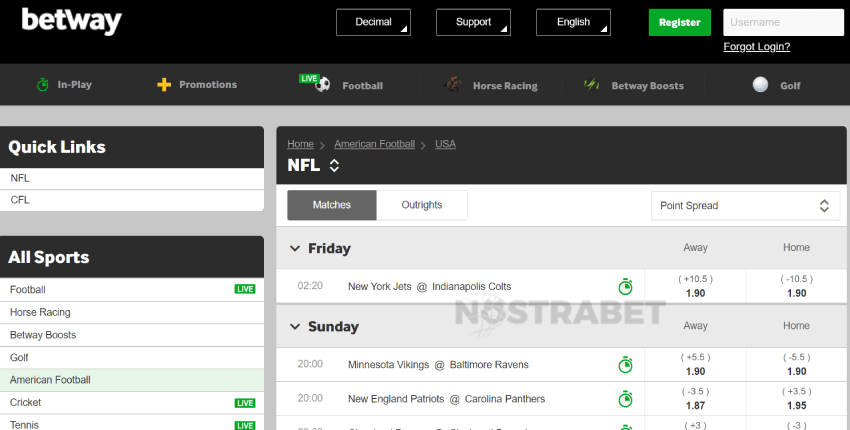Bet on Baltimore Ravens -5.5 at 1.90
Image resolution: width=850 pixels, height=430 pixels.
click(x=797, y=364)
